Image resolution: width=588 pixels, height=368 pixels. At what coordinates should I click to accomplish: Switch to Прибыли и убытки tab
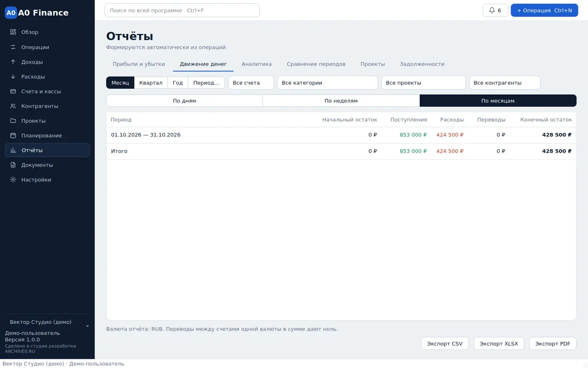pos(139,64)
